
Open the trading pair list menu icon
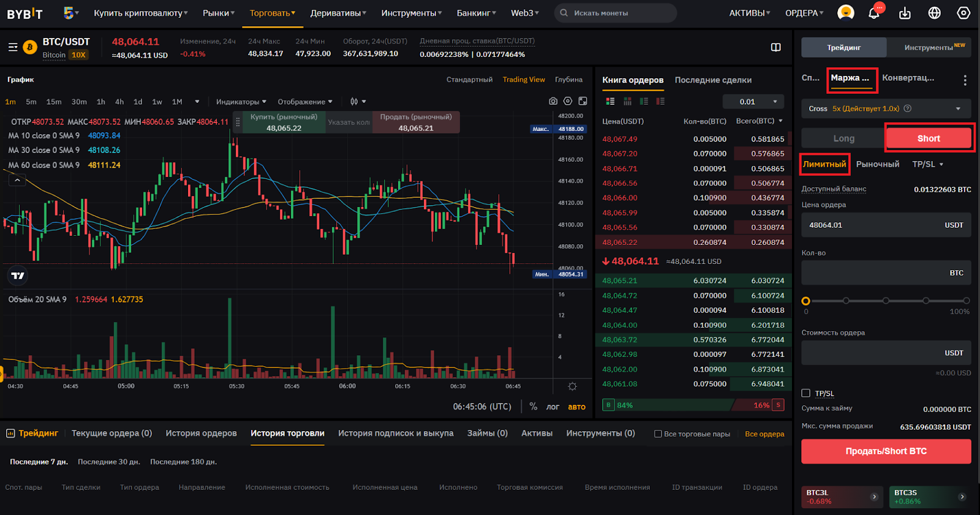coord(13,47)
